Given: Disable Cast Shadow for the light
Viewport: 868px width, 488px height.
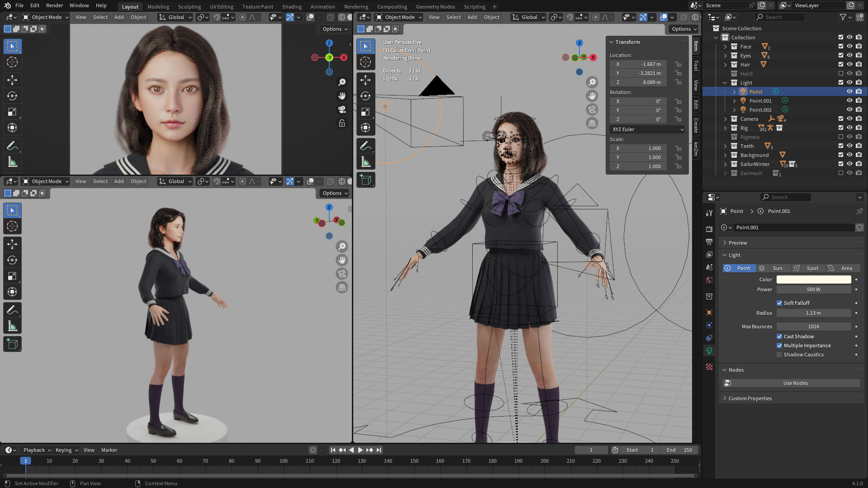Looking at the screenshot, I should point(779,336).
